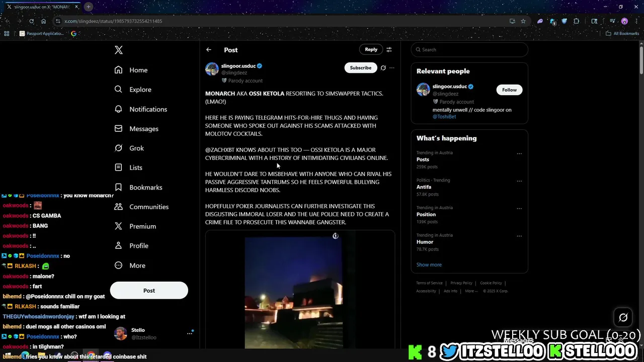Open Terms of Service footer link

429,283
